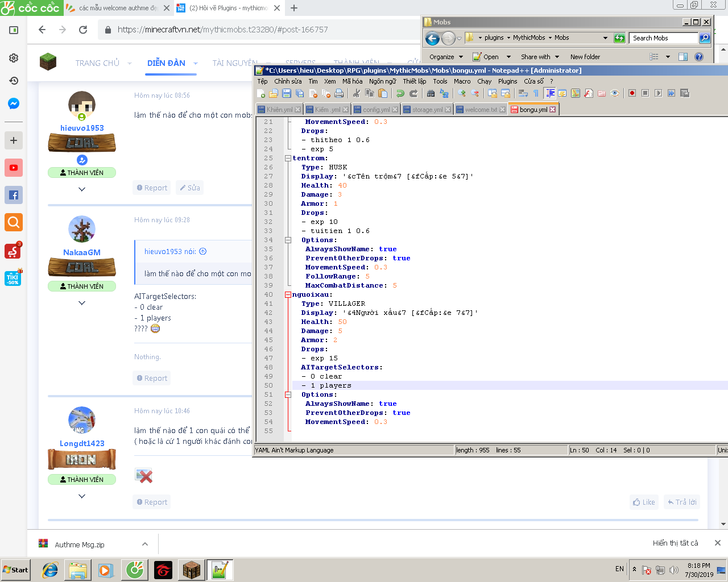
Task: Open Find with the binoculars icon
Action: pos(431,93)
